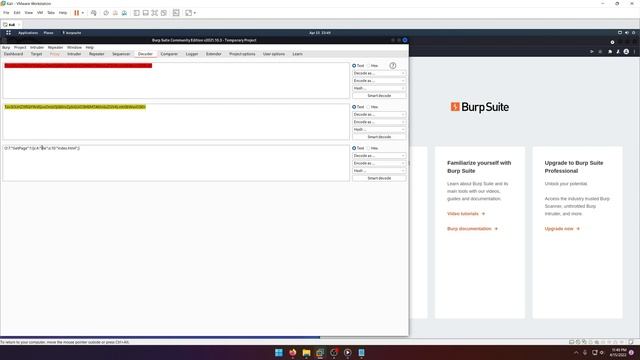Switch to the Repeater tab
Viewport: 640px width, 360px height.
pos(97,54)
